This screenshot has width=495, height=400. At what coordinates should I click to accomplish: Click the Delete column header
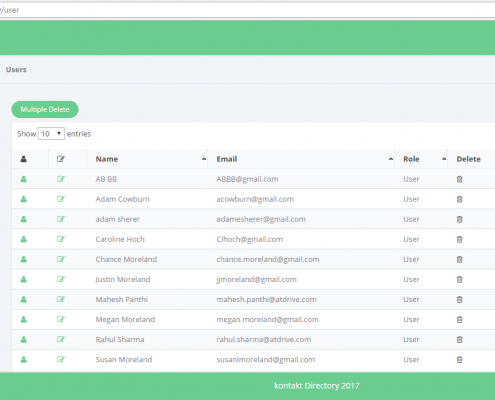[468, 159]
